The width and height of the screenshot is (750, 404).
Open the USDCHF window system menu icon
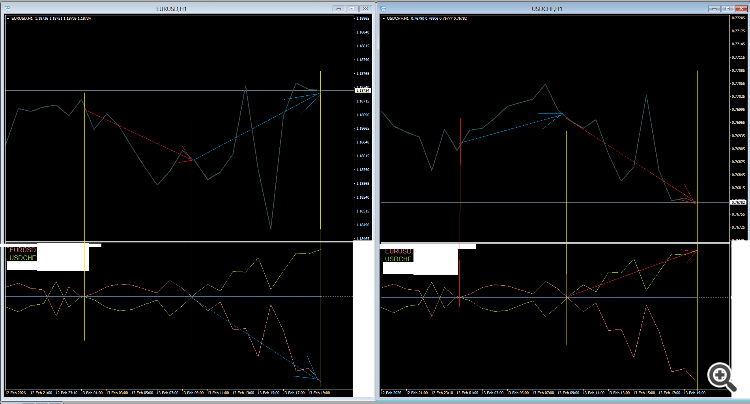(383, 9)
